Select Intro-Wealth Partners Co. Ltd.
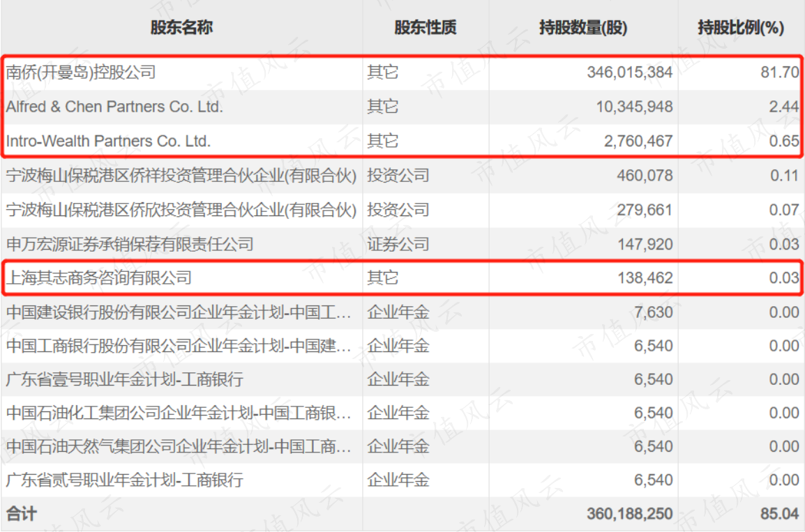This screenshot has width=805, height=532. click(x=108, y=141)
